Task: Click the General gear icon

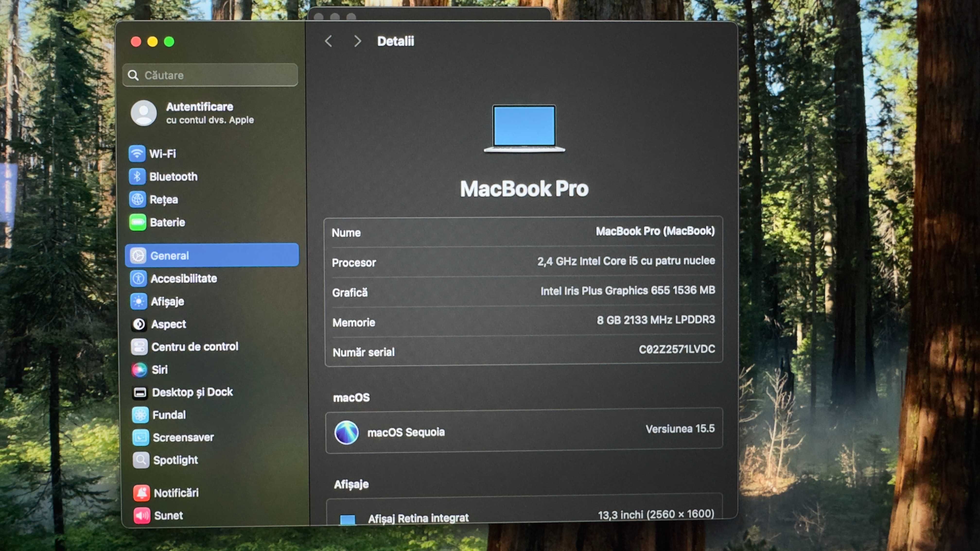Action: [138, 256]
